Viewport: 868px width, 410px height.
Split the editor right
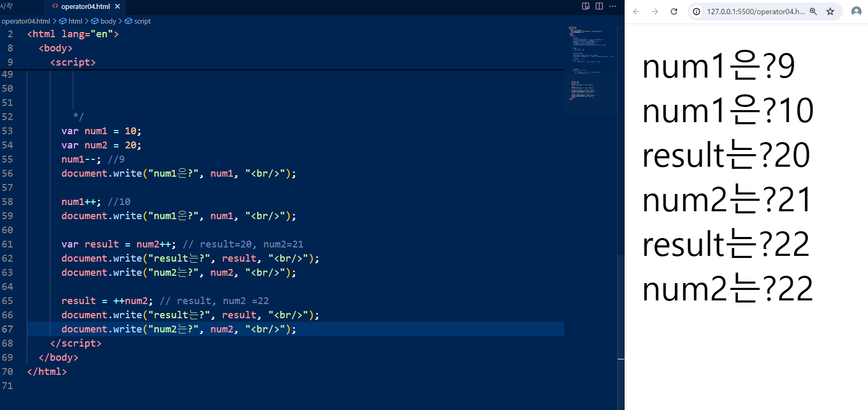[x=599, y=6]
